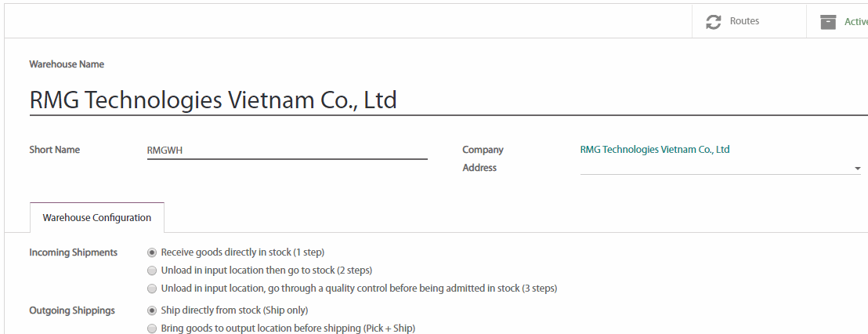Choose Pick + Ship outgoing option
Image resolution: width=868 pixels, height=334 pixels.
click(152, 329)
